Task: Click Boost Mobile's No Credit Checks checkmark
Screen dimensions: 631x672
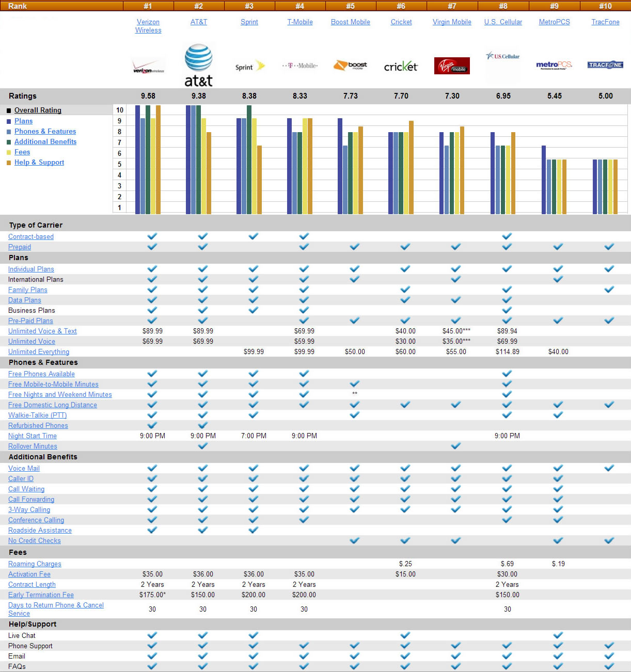Action: [355, 540]
